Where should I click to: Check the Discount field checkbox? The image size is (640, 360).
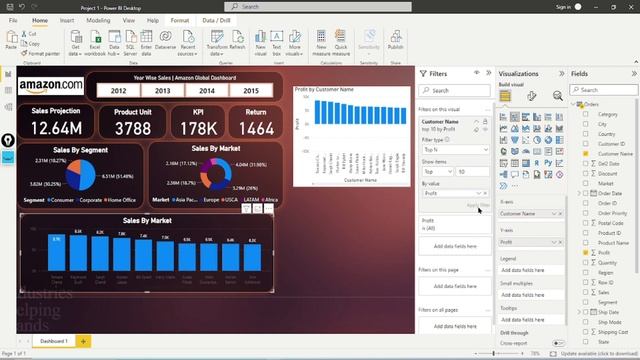coord(586,173)
